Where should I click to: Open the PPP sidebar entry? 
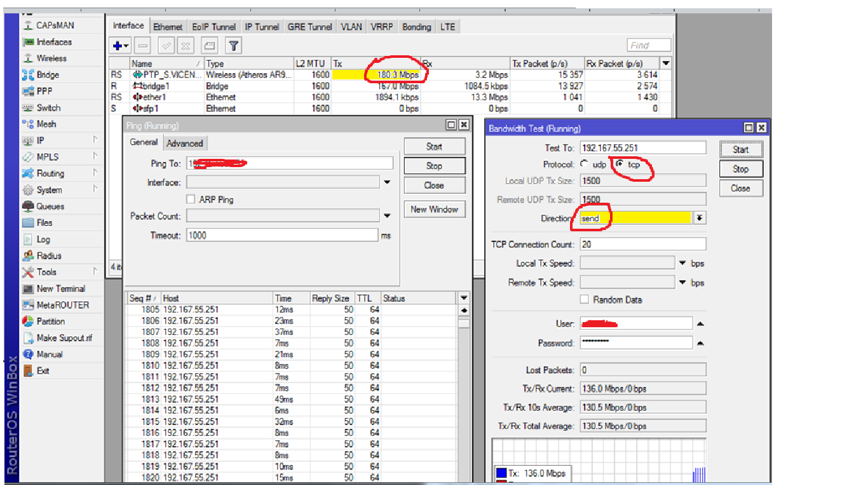coord(44,91)
